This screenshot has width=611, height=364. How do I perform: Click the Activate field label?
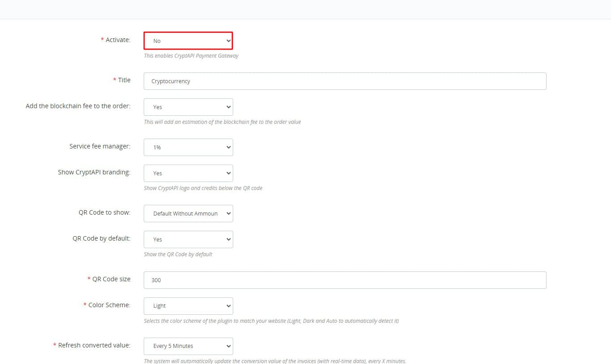(x=117, y=40)
